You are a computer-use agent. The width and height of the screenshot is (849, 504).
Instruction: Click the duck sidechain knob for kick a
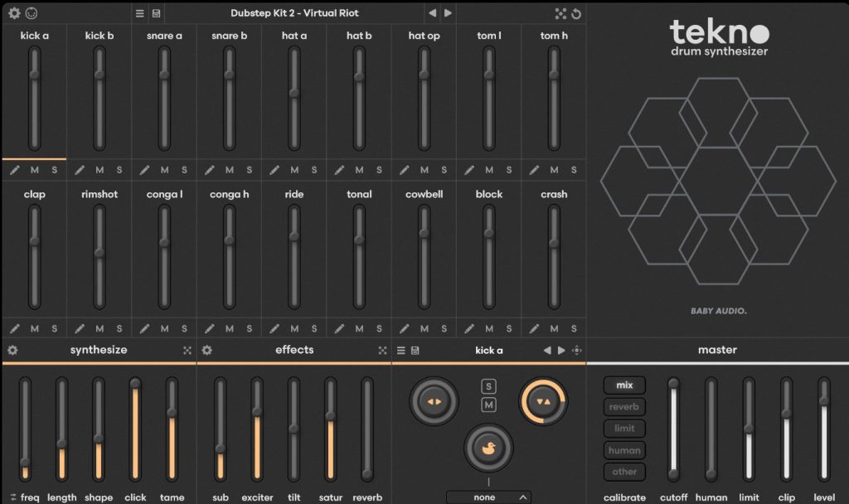click(488, 448)
